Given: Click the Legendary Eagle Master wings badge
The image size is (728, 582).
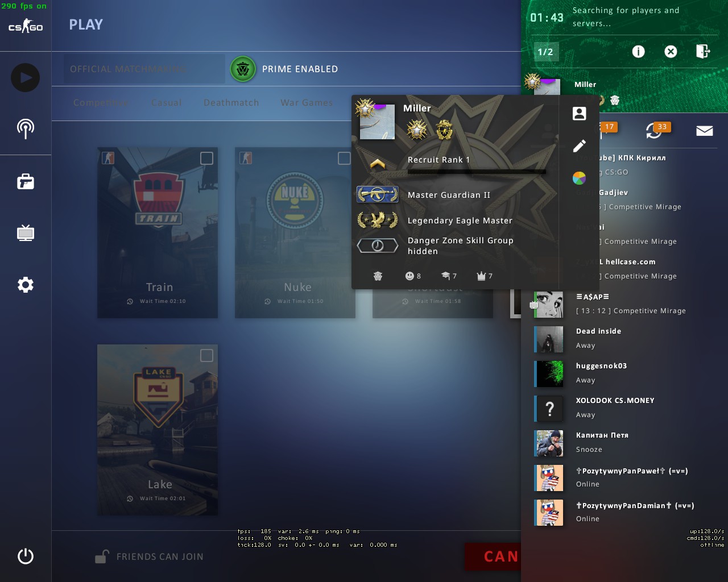Looking at the screenshot, I should (x=378, y=220).
